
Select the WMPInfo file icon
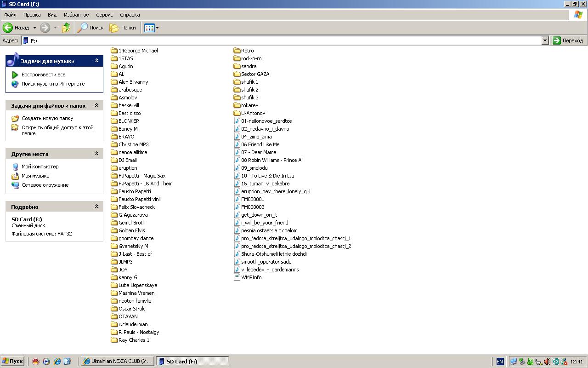pyautogui.click(x=237, y=277)
